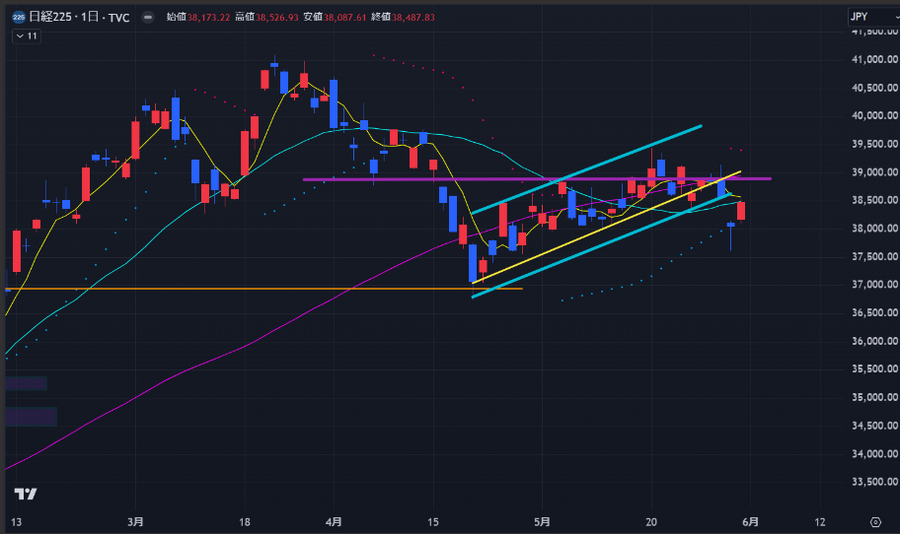The image size is (900, 534).
Task: Open time axis settings gear icon
Action: (875, 522)
